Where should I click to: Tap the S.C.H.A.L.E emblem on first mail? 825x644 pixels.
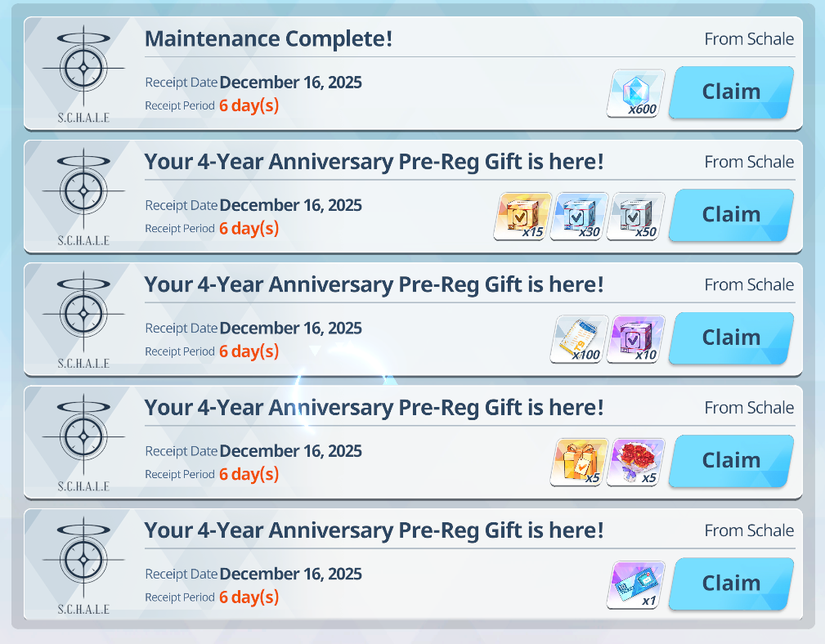tap(83, 74)
